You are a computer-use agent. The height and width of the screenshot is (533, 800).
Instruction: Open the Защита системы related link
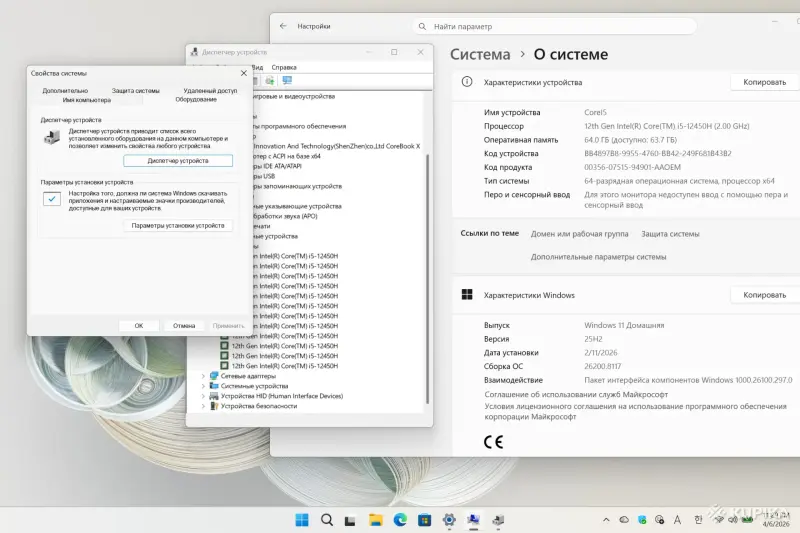point(670,234)
